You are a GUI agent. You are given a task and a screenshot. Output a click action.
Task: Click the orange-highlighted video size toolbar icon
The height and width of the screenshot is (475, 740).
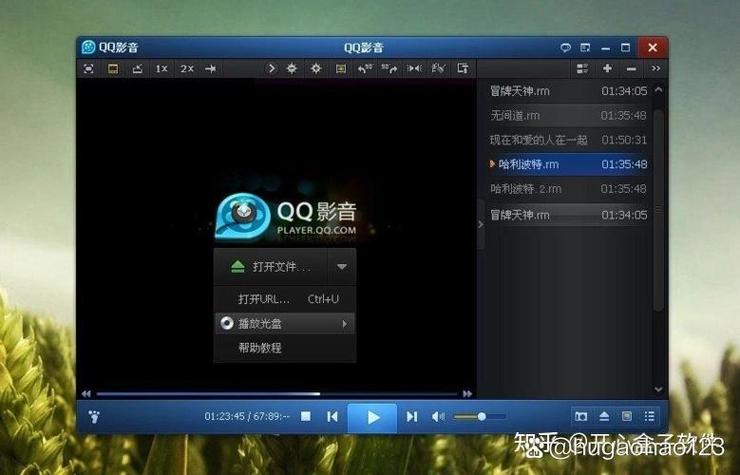(x=113, y=69)
